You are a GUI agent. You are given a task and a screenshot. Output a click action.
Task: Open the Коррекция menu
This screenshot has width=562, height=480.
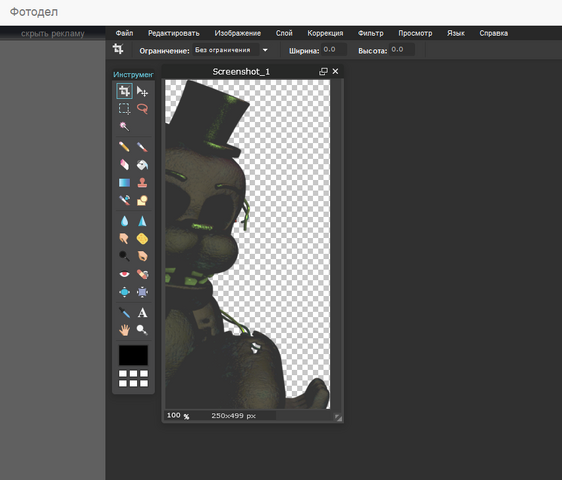pos(325,33)
